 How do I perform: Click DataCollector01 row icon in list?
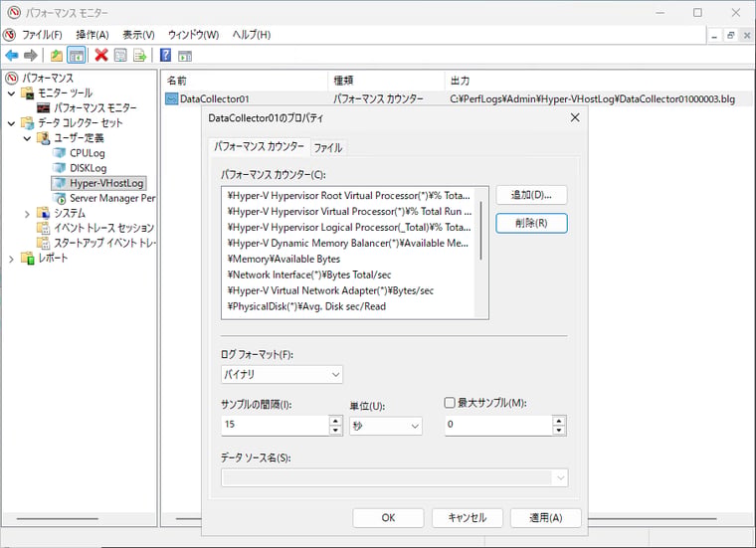click(x=171, y=98)
